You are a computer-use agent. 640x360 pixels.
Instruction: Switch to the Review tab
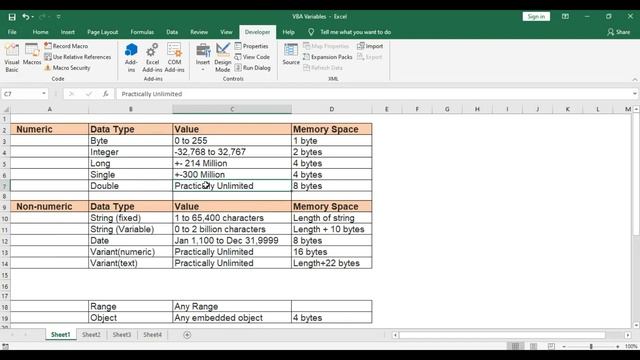tap(199, 32)
